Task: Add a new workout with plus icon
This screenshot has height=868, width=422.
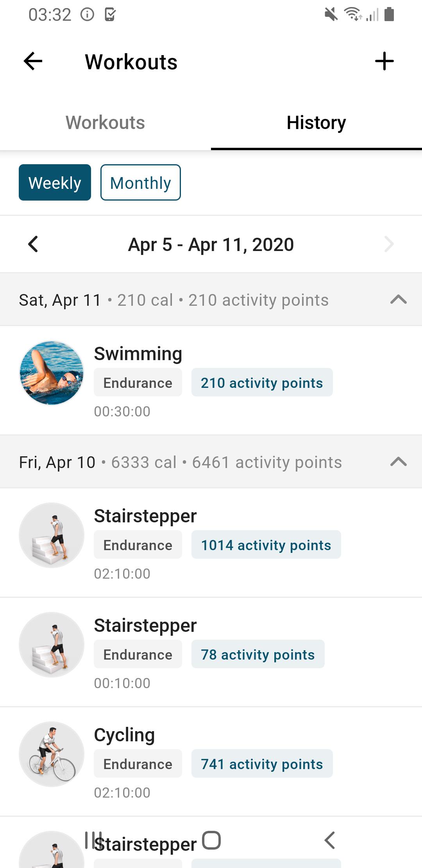Action: click(384, 61)
